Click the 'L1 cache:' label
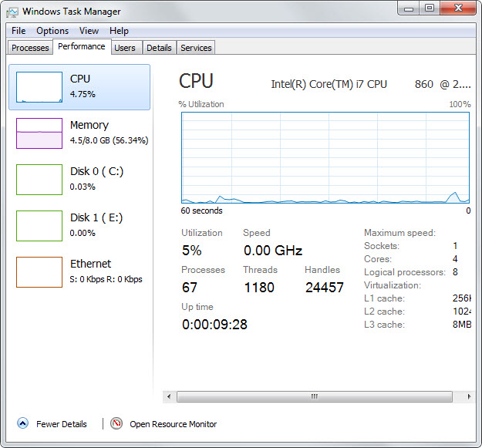 384,298
